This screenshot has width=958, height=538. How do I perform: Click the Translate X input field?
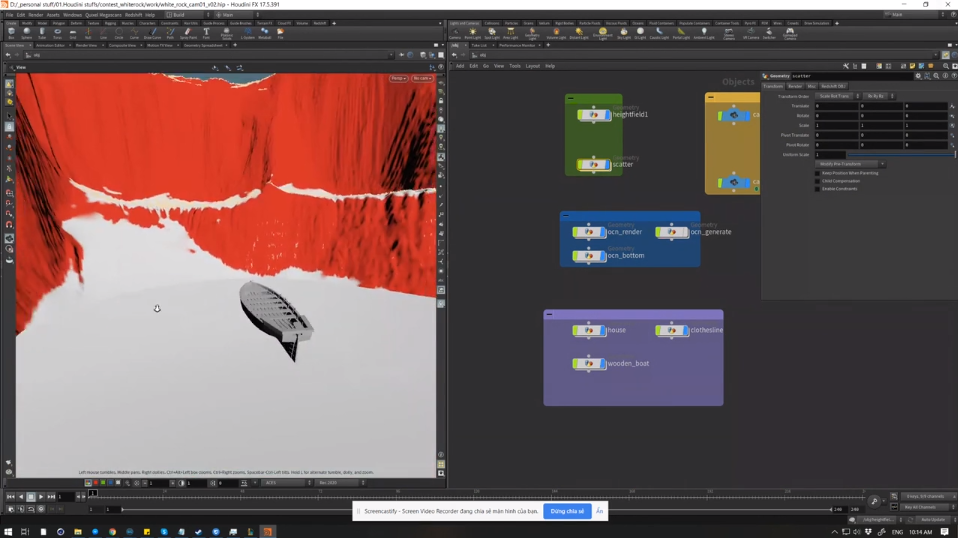[836, 106]
